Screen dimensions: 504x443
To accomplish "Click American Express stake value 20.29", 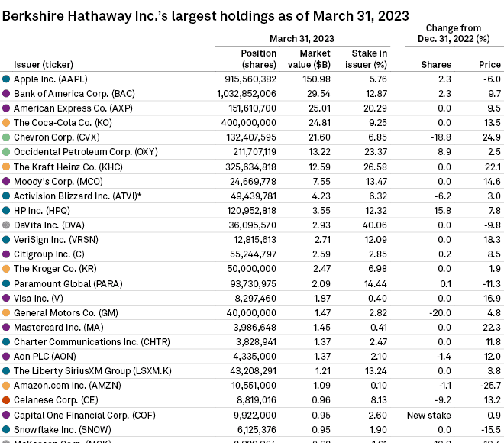I will (375, 108).
